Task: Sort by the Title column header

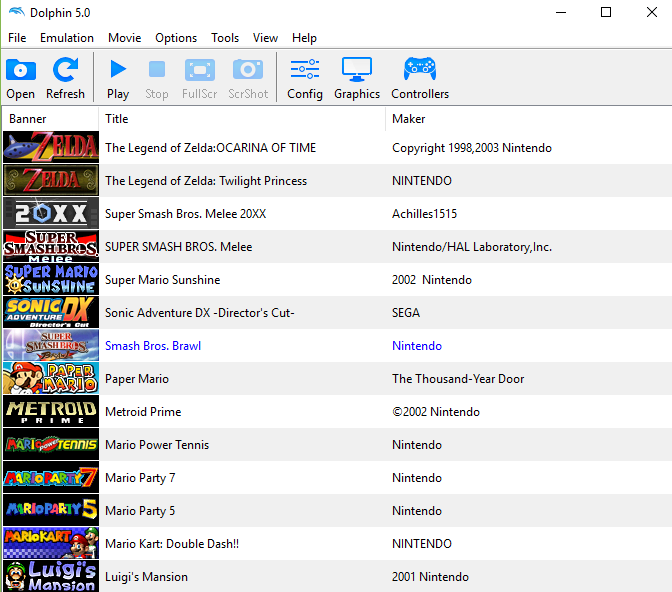Action: (x=242, y=119)
